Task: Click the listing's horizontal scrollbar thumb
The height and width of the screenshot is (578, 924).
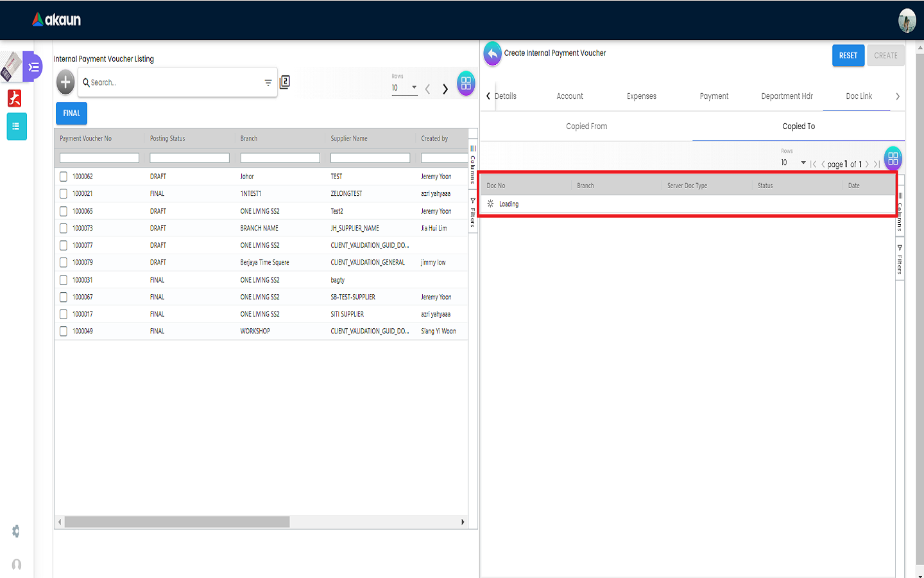Action: 177,522
